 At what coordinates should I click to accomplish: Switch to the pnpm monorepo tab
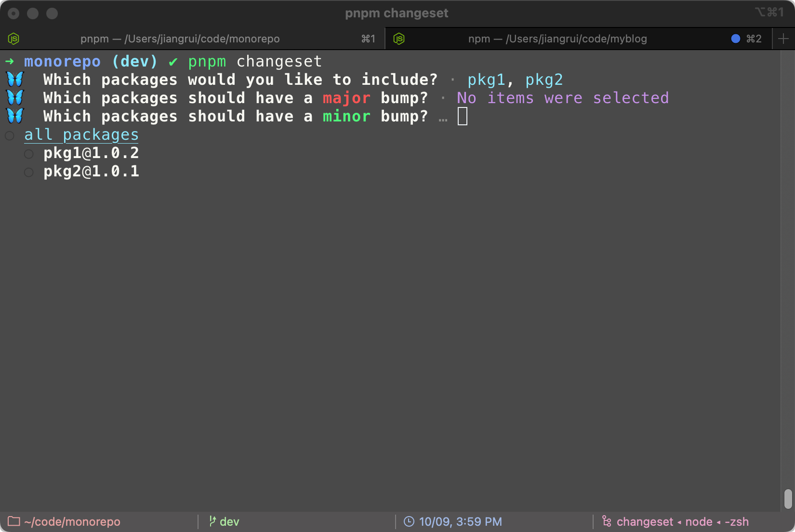point(193,39)
